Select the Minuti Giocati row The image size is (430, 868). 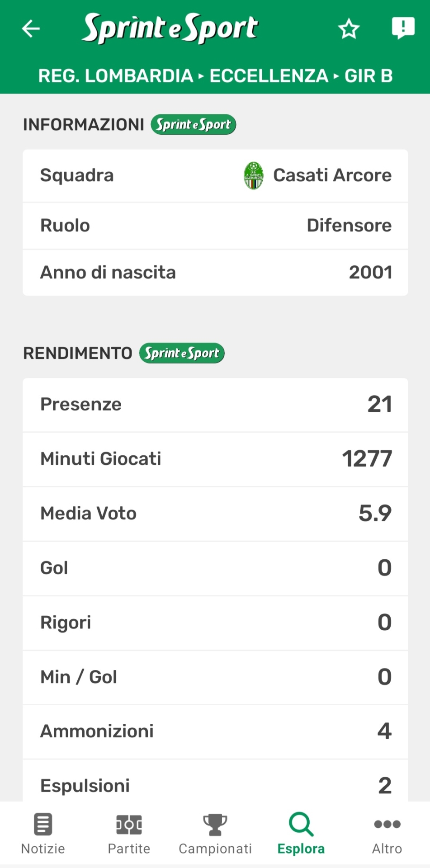pyautogui.click(x=215, y=459)
